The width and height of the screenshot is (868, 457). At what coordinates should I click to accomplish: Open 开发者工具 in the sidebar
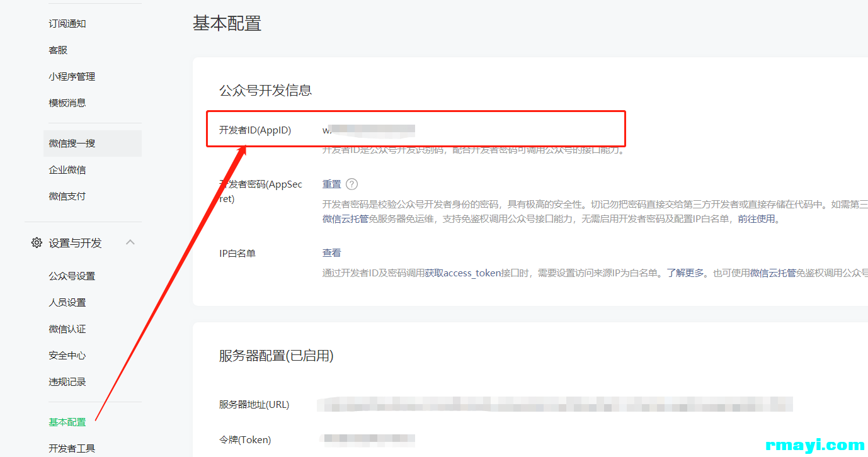[x=72, y=449]
